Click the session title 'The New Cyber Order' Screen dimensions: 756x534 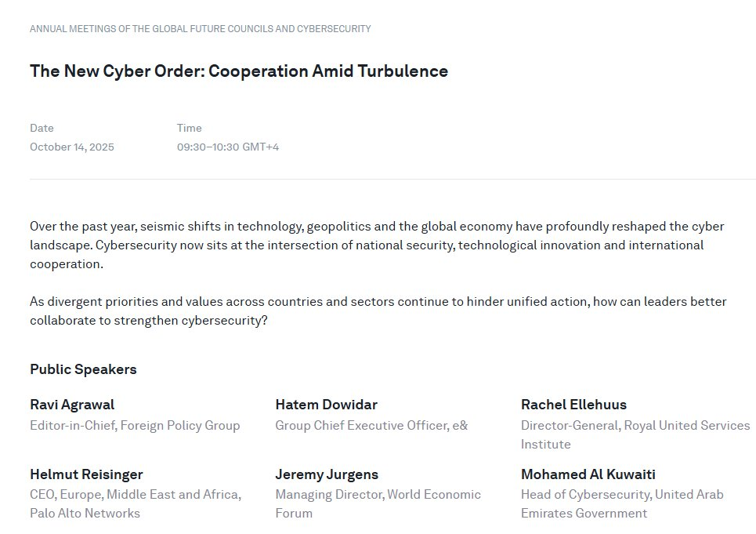pyautogui.click(x=239, y=71)
